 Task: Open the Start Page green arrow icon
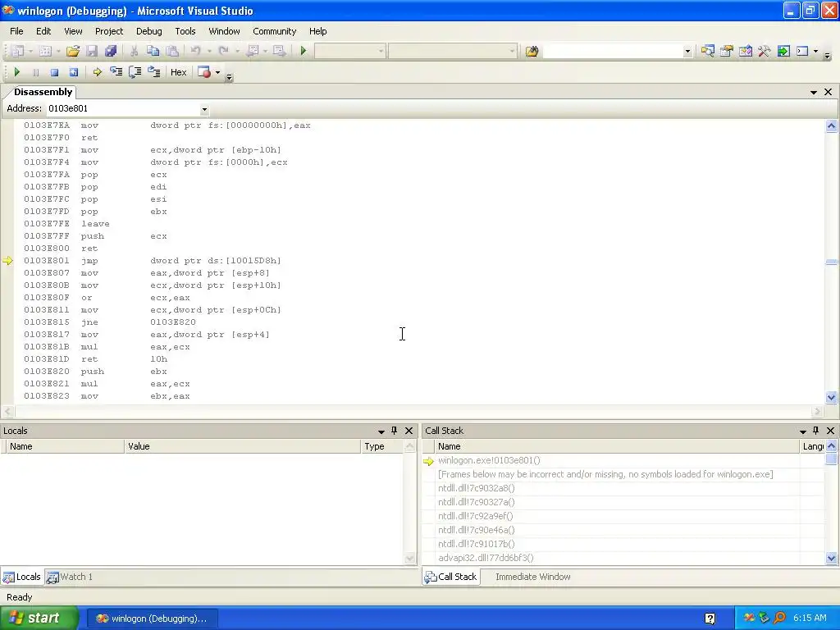(783, 51)
